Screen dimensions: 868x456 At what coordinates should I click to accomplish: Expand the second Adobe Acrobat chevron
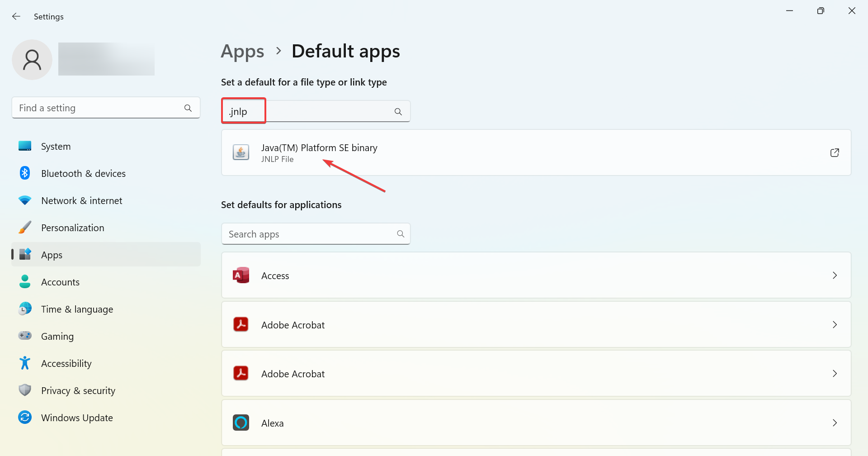point(835,373)
